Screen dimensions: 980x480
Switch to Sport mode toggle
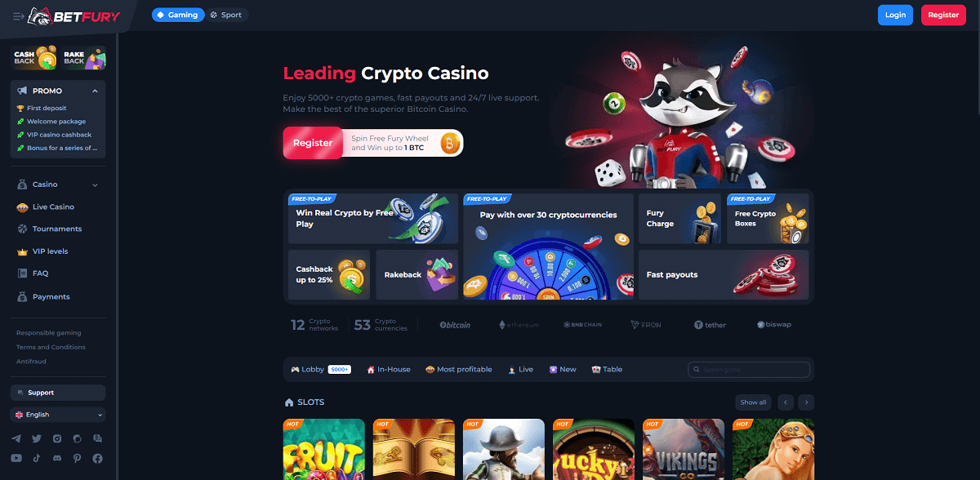[226, 15]
